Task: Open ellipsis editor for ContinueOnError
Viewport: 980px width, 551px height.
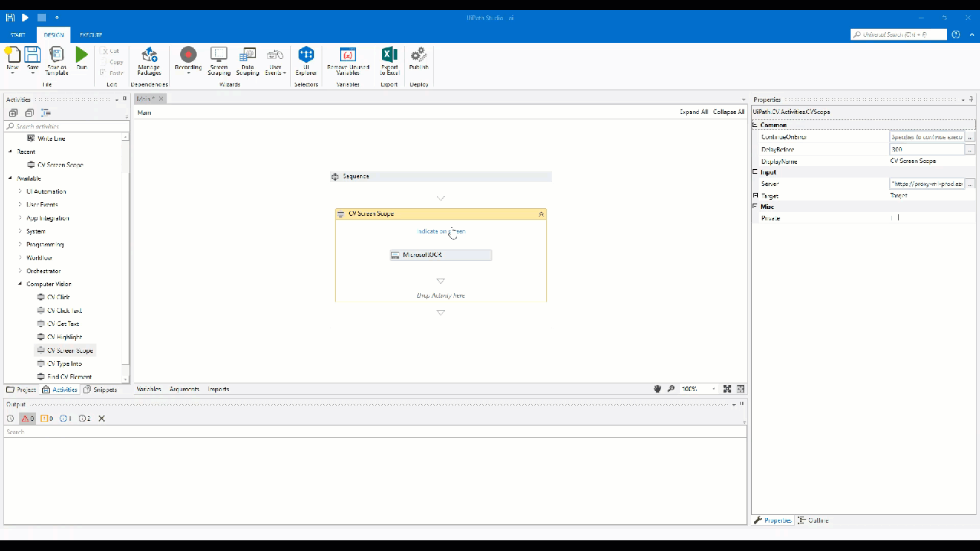Action: pos(970,137)
